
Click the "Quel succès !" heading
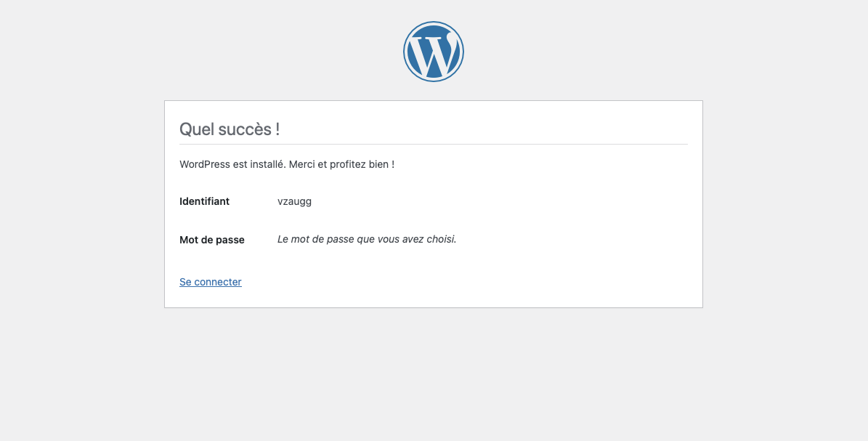pos(230,129)
